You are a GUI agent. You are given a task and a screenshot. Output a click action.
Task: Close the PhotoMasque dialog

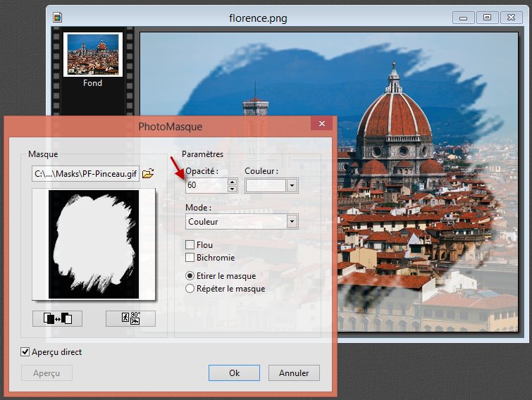tap(322, 125)
